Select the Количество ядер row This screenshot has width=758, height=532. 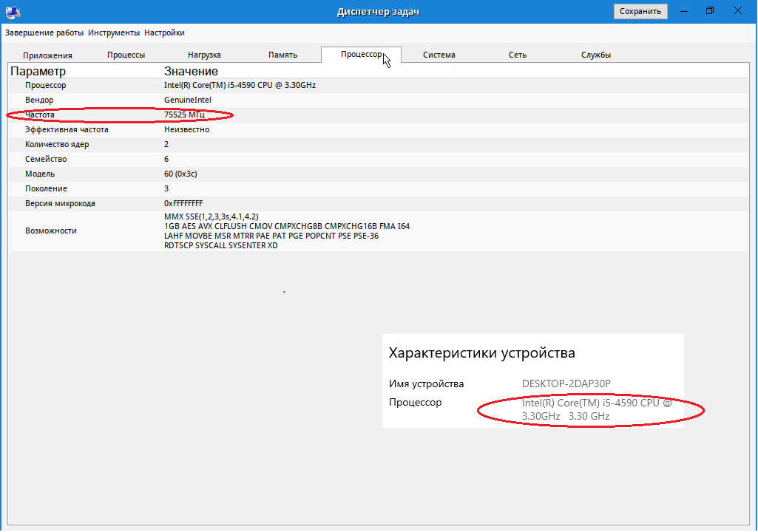379,145
